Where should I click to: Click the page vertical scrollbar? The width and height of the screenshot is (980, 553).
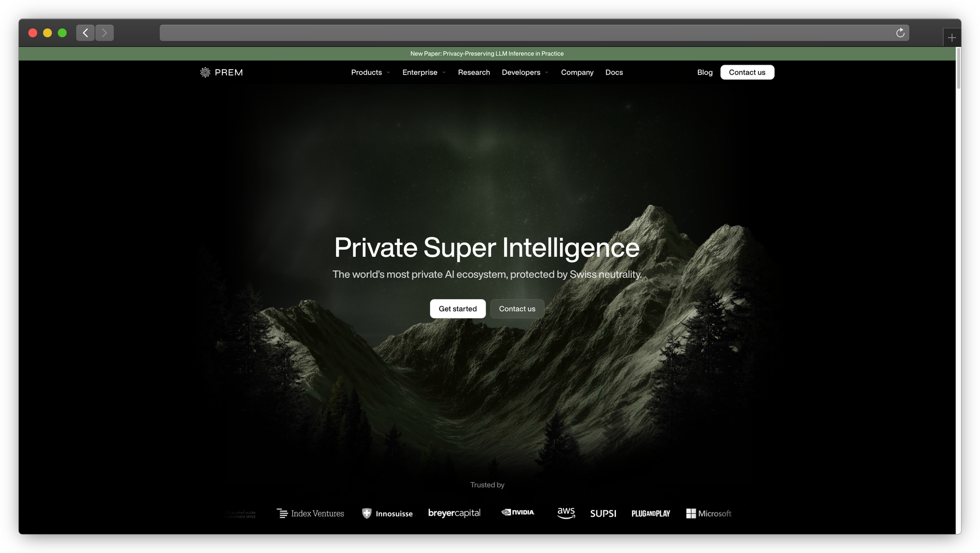pos(958,69)
